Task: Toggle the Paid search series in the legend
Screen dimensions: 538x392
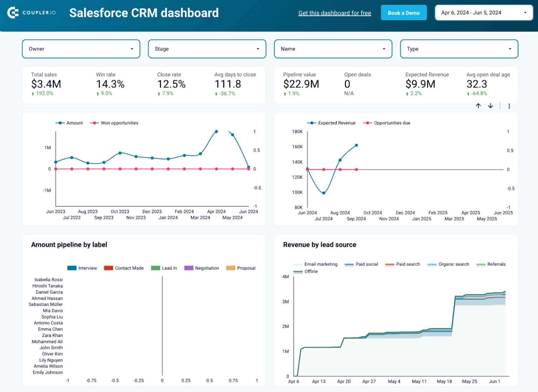Action: click(x=402, y=264)
